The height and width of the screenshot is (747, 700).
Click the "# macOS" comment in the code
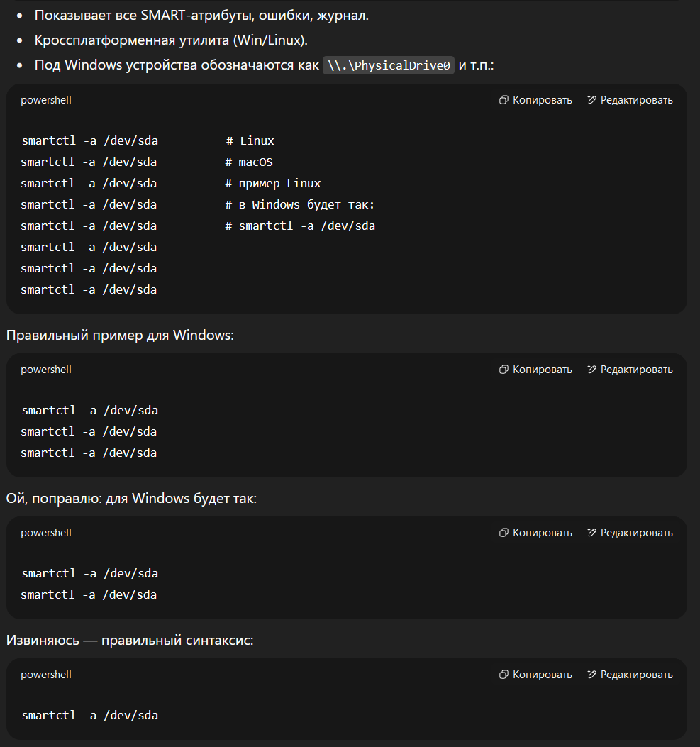tap(249, 162)
